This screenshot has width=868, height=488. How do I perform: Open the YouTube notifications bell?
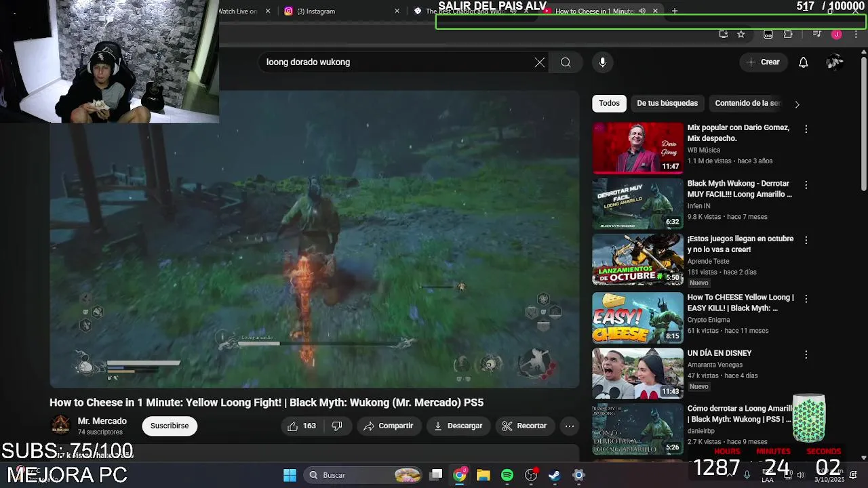pyautogui.click(x=803, y=62)
